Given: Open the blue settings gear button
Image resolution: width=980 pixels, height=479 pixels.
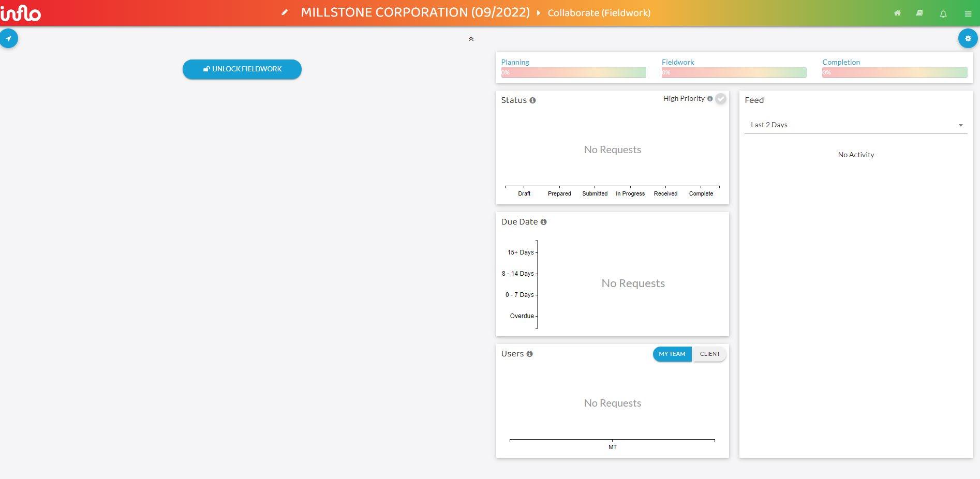Looking at the screenshot, I should [968, 38].
